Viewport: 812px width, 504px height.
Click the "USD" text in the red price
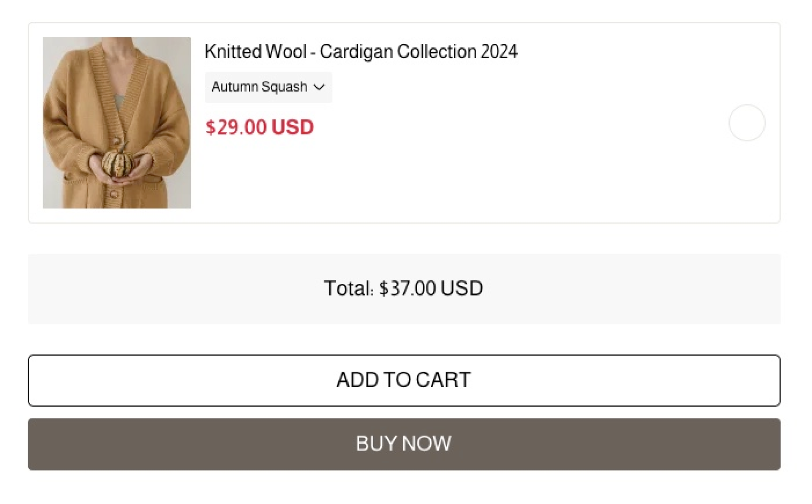[x=292, y=127]
